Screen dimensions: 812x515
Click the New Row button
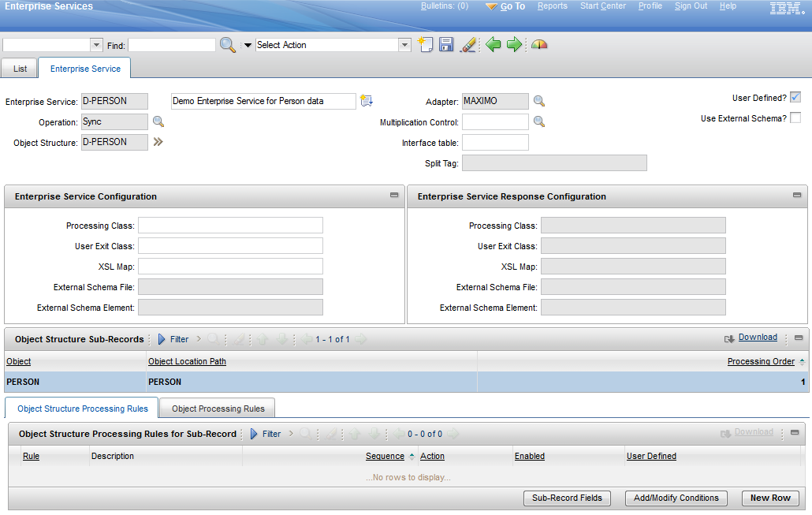pyautogui.click(x=770, y=498)
